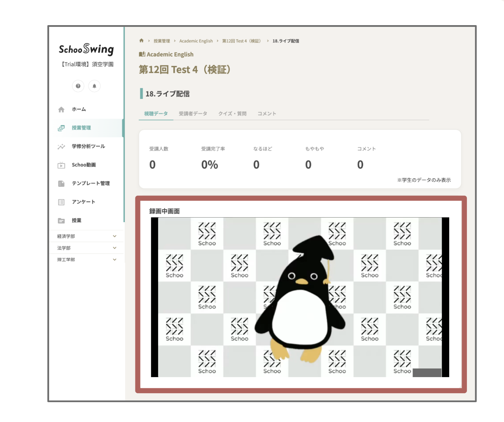Image resolution: width=504 pixels, height=422 pixels.
Task: Click the 学修分析ツール chart icon
Action: [61, 147]
